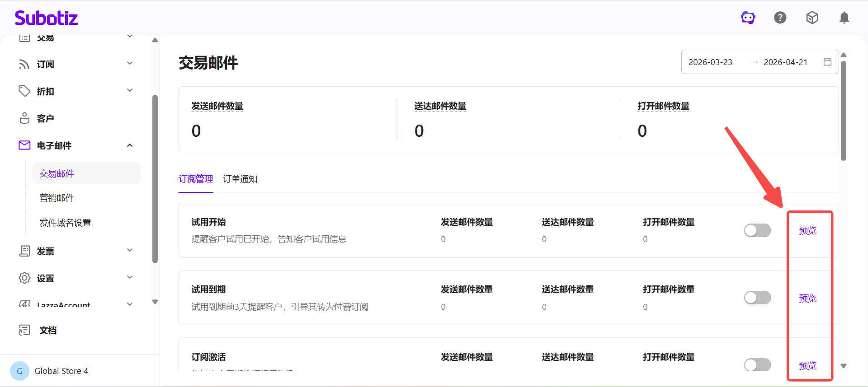Open the chatbot assistant icon
Image resolution: width=868 pixels, height=387 pixels.
point(748,18)
